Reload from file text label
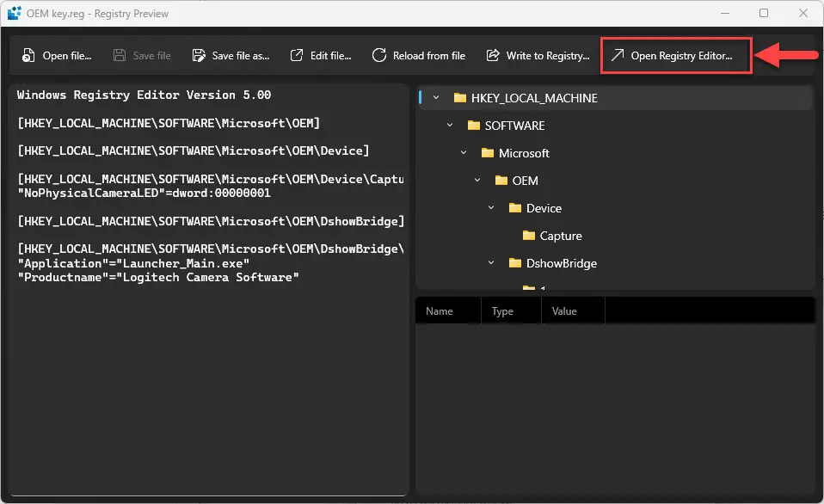The image size is (824, 504). pyautogui.click(x=429, y=56)
